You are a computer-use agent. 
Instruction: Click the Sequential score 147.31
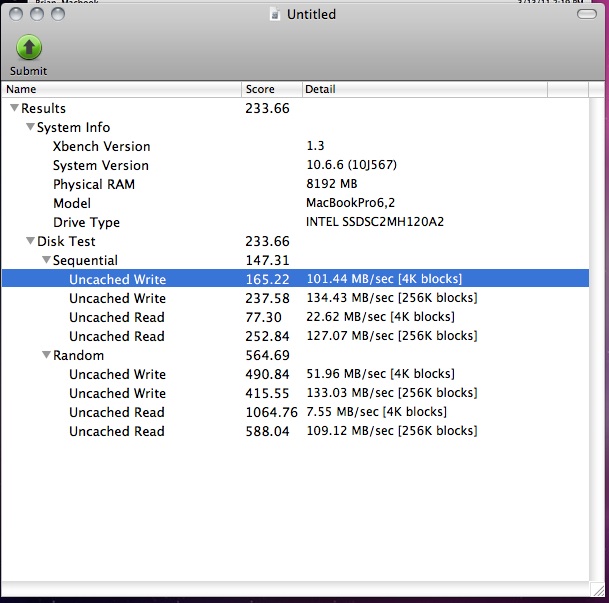tap(268, 261)
